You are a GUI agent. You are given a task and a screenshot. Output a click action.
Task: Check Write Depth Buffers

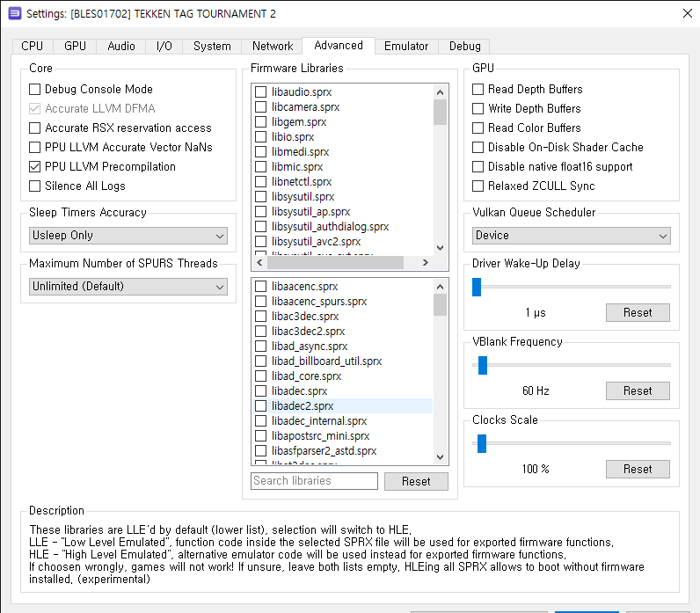click(478, 108)
